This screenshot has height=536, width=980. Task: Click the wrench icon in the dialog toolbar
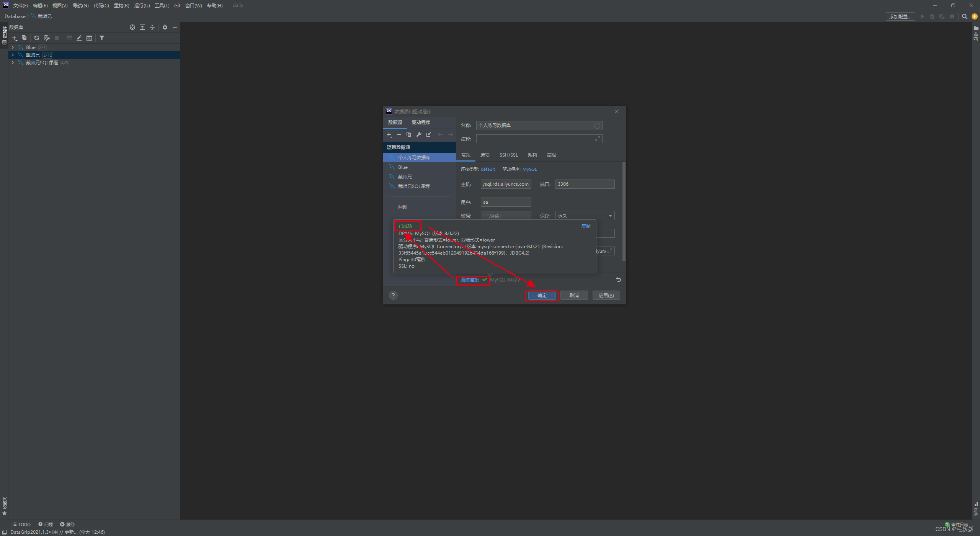(419, 134)
